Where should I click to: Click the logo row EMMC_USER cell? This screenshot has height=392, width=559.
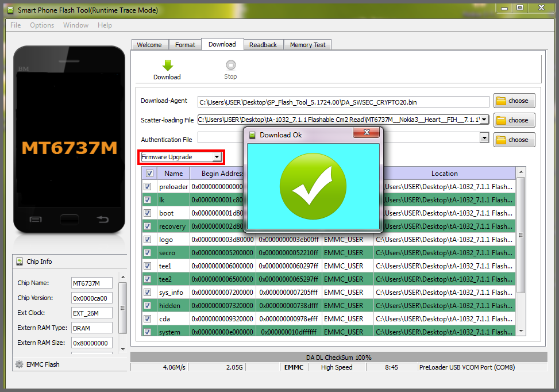tap(348, 240)
